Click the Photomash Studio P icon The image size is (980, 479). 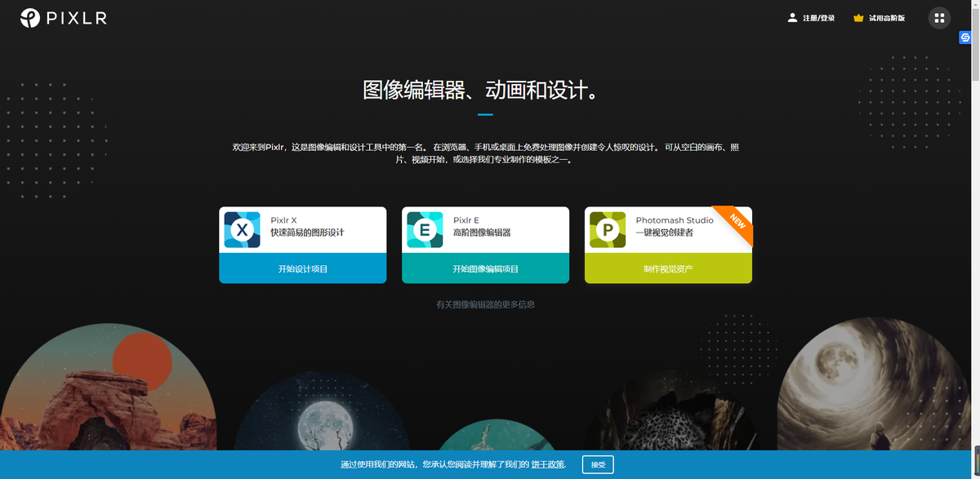tap(608, 230)
